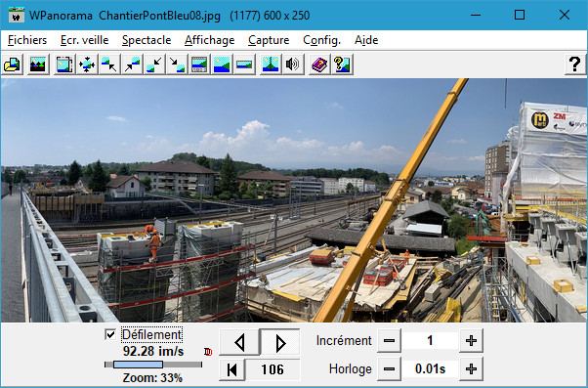Click the small red indicator near speed

208,352
